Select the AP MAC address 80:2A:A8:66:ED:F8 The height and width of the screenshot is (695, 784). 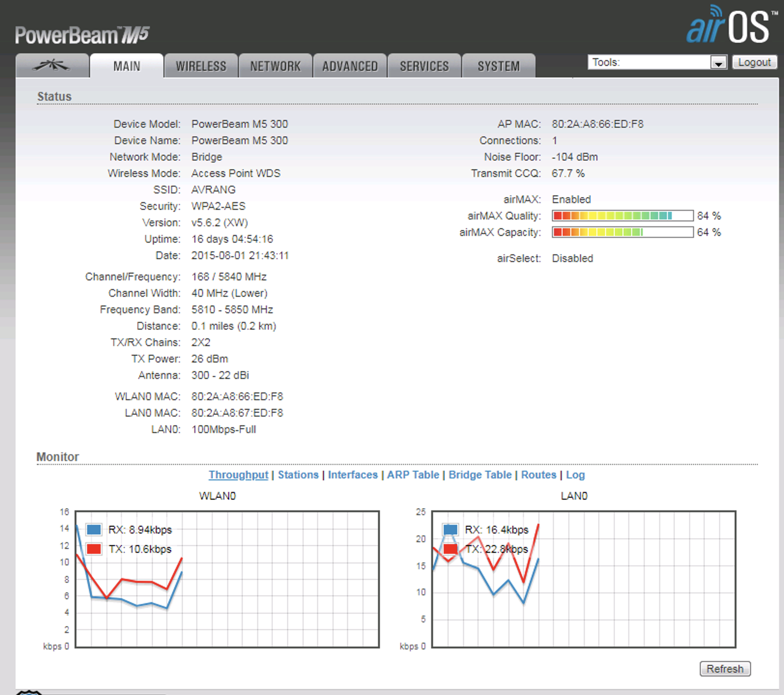(x=597, y=124)
